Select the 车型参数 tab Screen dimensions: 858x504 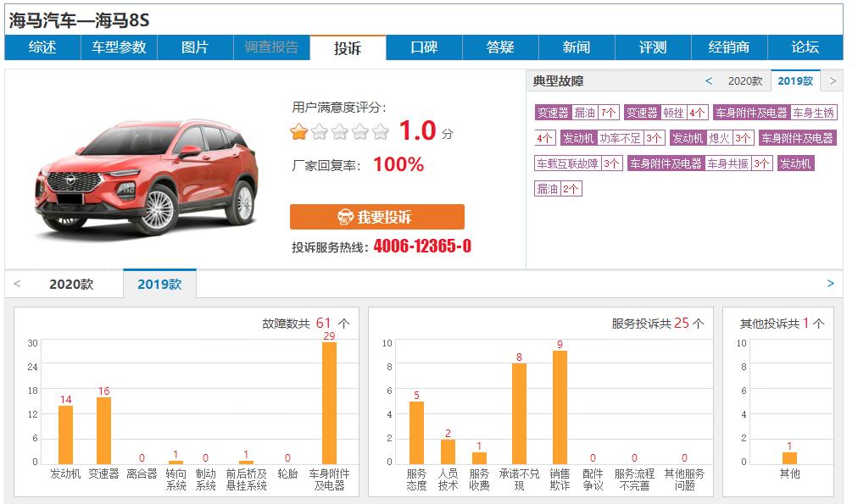point(120,48)
